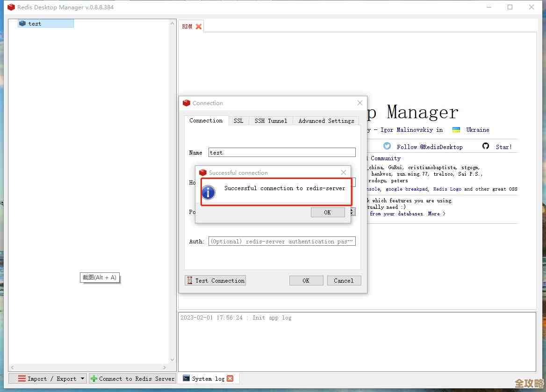Click the Port spinner arrows
The image size is (546, 392).
(353, 212)
